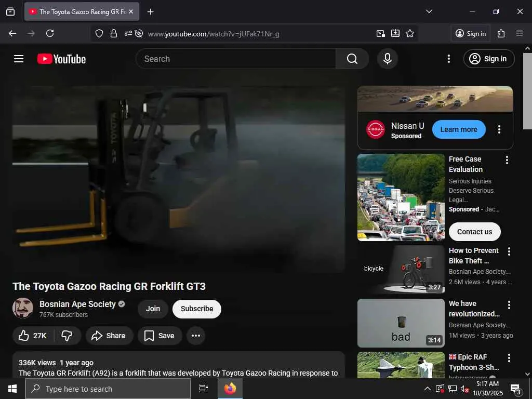This screenshot has height=399, width=532.
Task: Bookmark this page with star
Action: (x=410, y=33)
